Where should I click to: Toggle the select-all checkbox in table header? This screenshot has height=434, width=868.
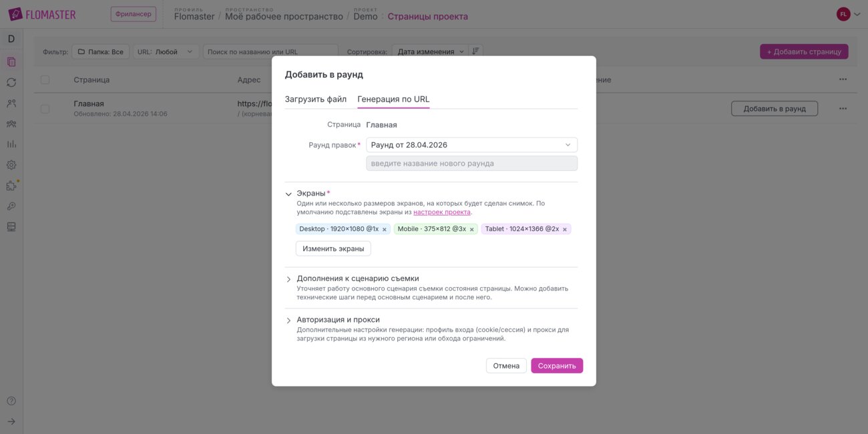[45, 80]
